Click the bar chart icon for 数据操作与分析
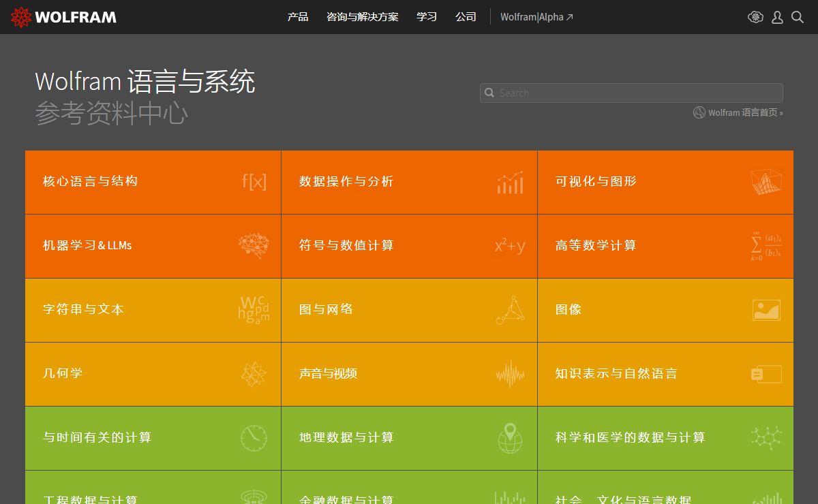This screenshot has height=504, width=818. (510, 182)
